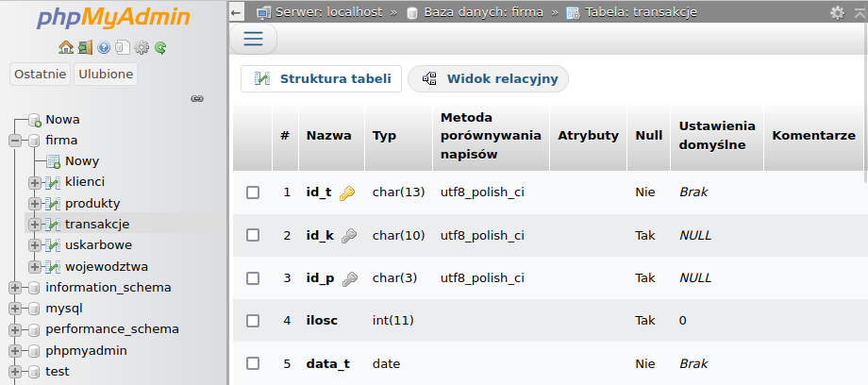Switch to Widok relacyjny tab

point(489,78)
